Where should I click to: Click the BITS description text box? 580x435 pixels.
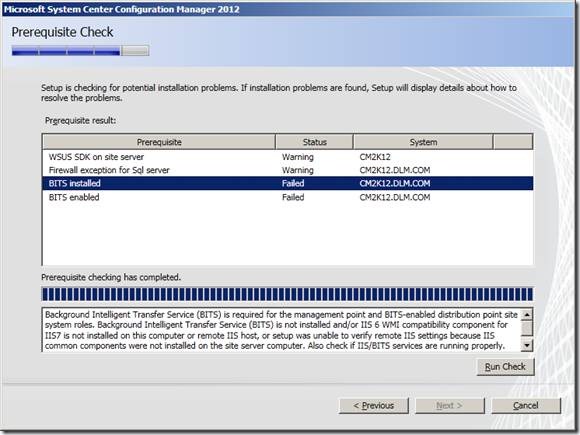(x=281, y=330)
